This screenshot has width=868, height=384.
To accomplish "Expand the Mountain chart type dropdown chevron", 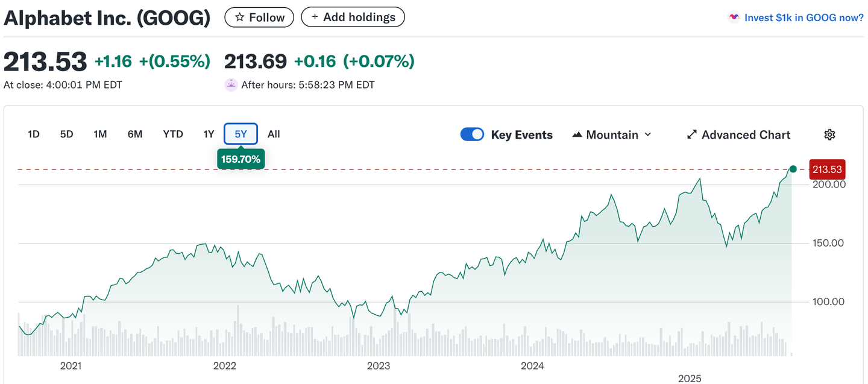I will (x=648, y=134).
